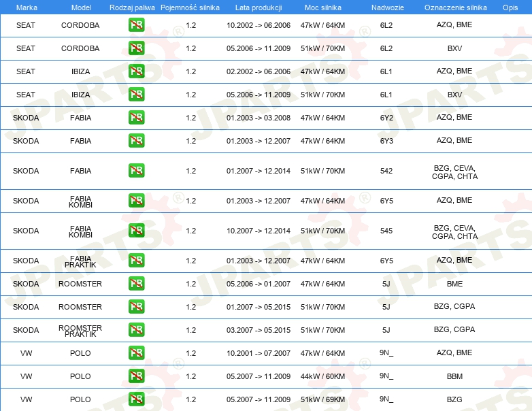
Task: Click fuel icon in ROOMSTER PRAKTIK row
Action: [x=136, y=329]
